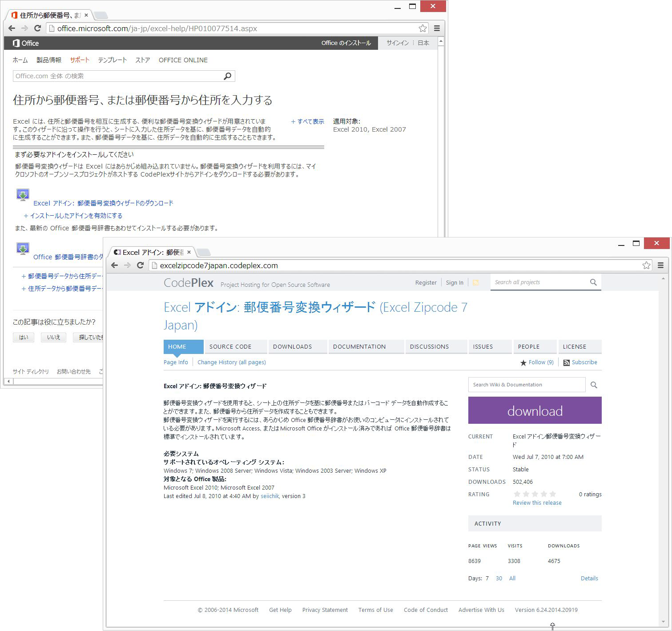
Task: Show activity for 30 days
Action: click(499, 579)
